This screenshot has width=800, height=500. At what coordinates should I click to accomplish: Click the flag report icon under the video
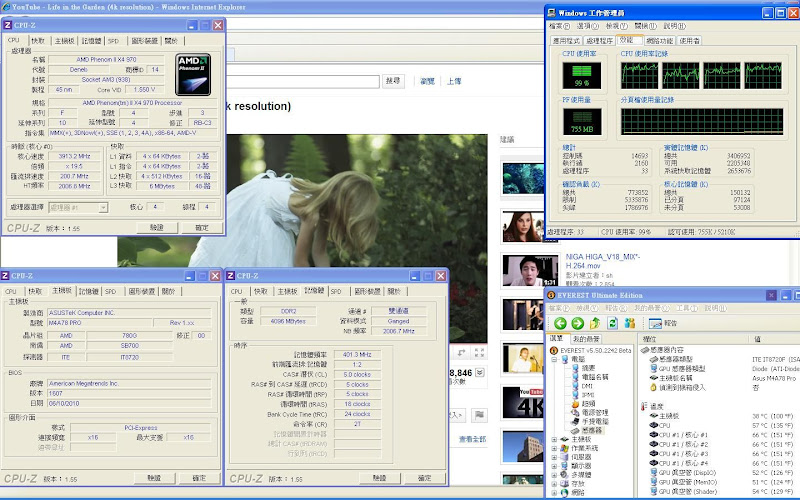click(479, 415)
